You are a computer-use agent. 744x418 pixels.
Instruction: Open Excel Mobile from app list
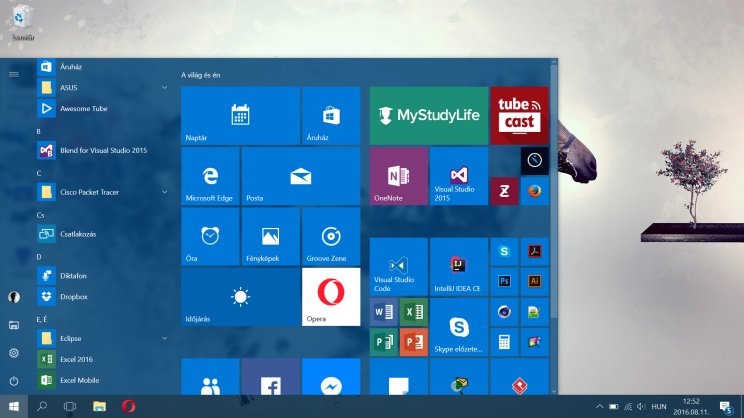click(x=102, y=380)
